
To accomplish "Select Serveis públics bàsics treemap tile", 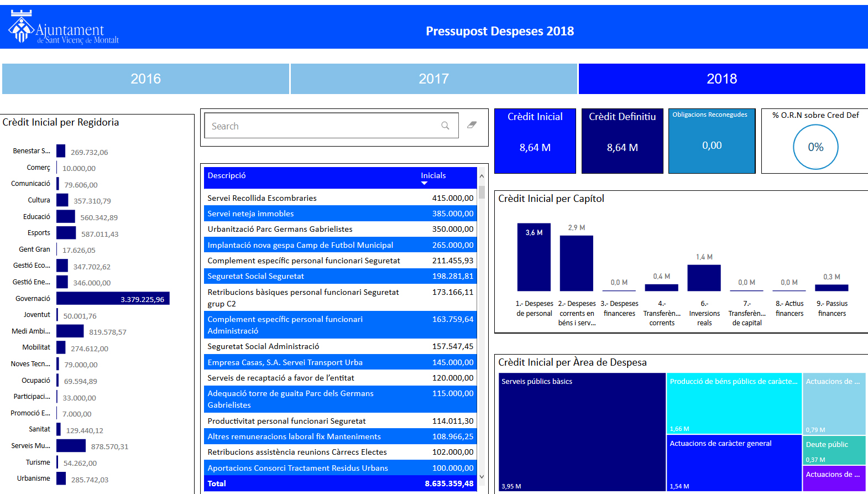I will click(582, 431).
